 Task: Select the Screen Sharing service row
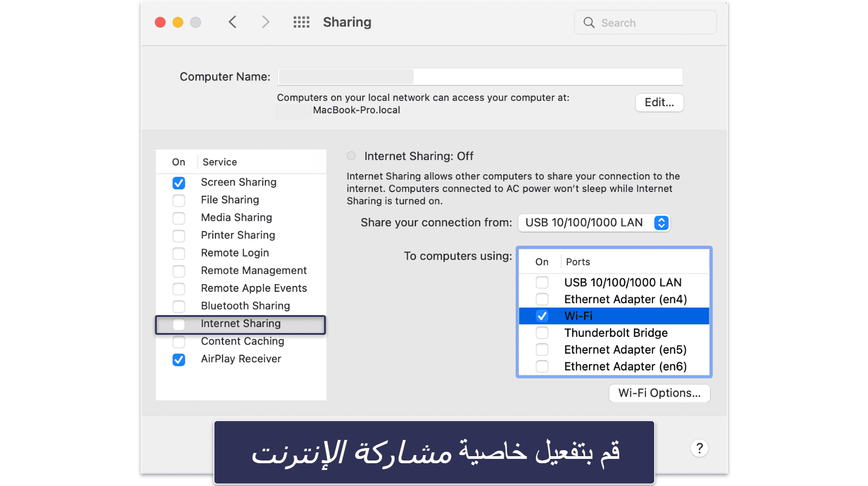[241, 182]
